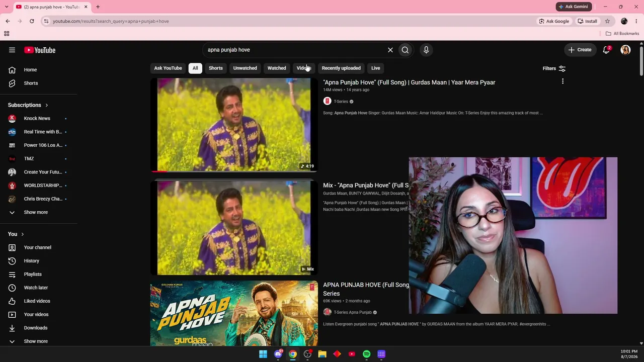Bookmark this page with the star

(607, 21)
